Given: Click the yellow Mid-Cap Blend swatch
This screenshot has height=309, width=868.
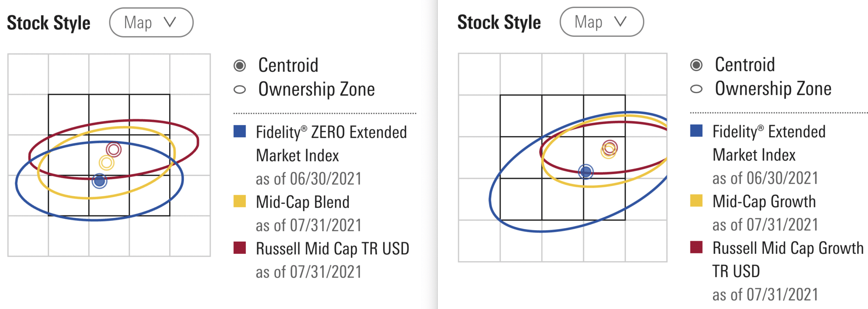Looking at the screenshot, I should (x=240, y=201).
